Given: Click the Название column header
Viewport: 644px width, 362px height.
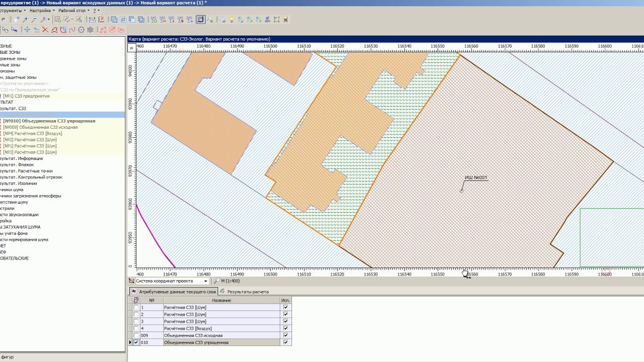Looking at the screenshot, I should (221, 300).
